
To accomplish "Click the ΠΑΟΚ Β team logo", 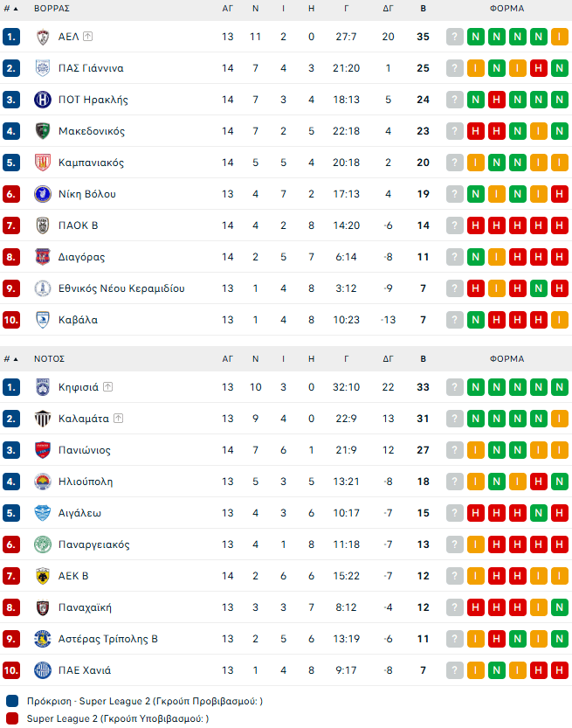I will coord(42,225).
